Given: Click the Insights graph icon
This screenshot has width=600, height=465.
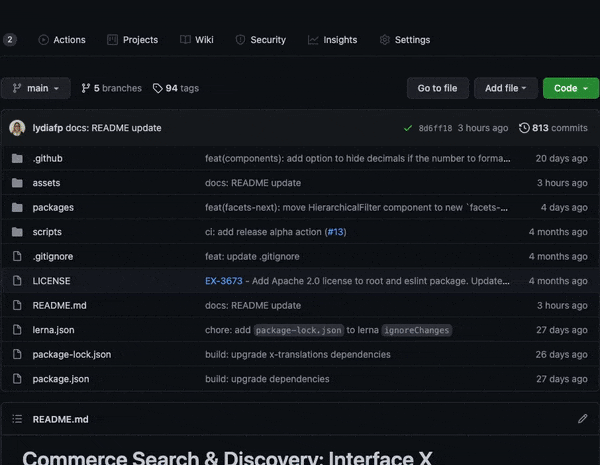Looking at the screenshot, I should click(313, 40).
